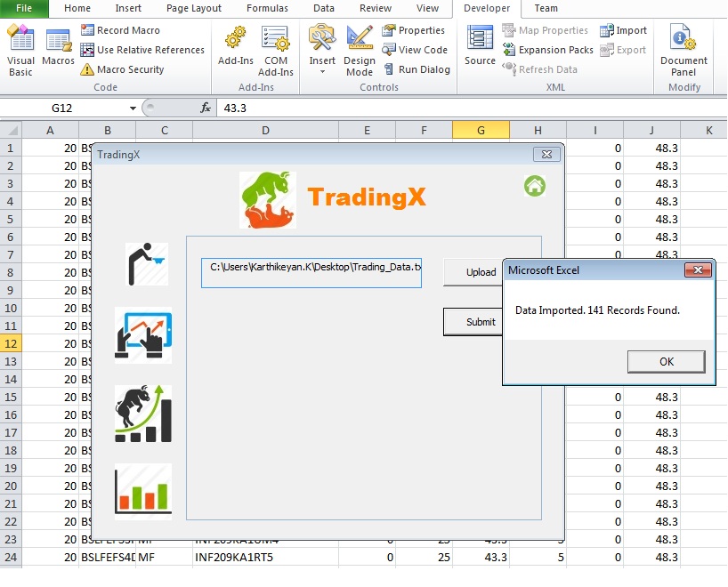Open Expansion Packs

coord(548,50)
